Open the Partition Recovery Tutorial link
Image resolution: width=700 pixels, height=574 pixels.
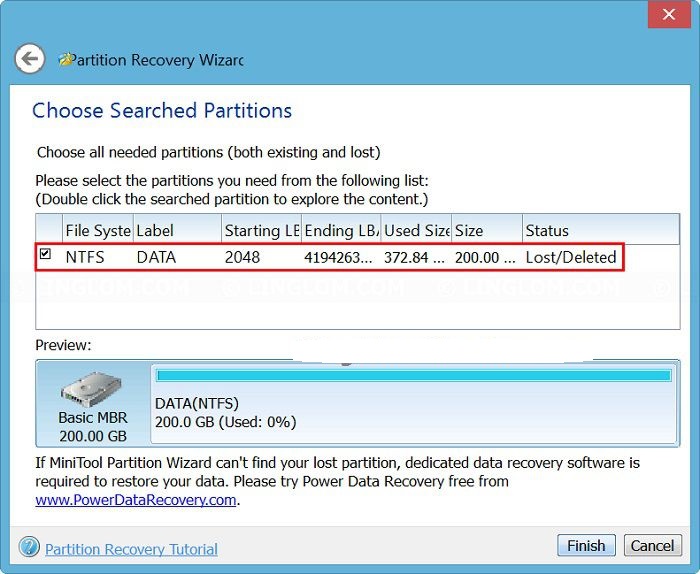(131, 549)
